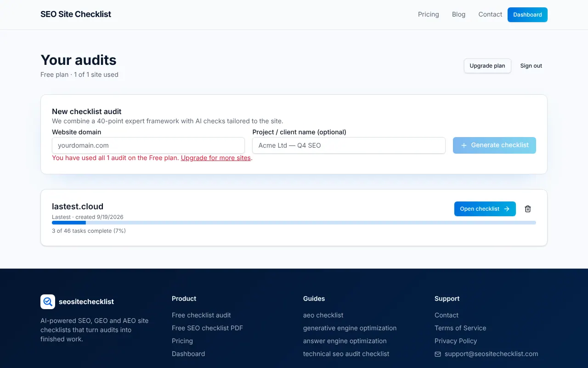Click 'Lastest · created 9/19/2026' text
This screenshot has height=368, width=588.
[x=88, y=217]
